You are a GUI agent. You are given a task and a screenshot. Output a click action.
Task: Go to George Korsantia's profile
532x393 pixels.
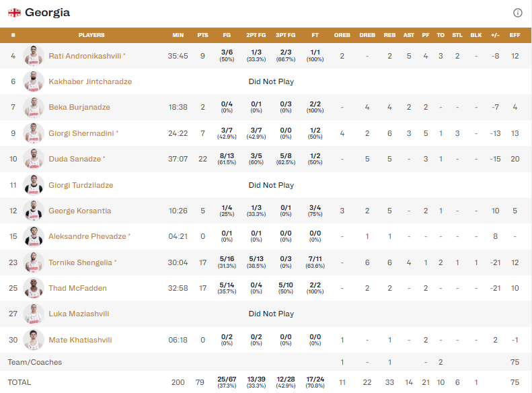79,211
